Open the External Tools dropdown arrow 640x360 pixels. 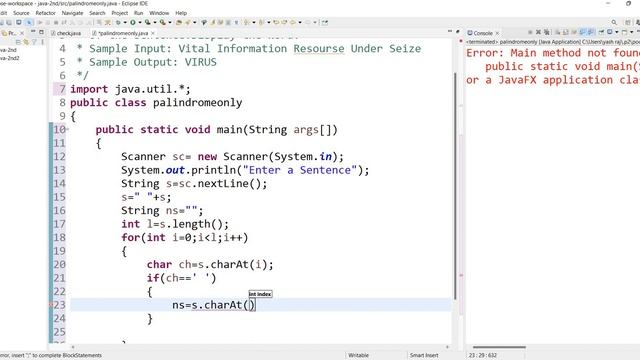(x=170, y=22)
